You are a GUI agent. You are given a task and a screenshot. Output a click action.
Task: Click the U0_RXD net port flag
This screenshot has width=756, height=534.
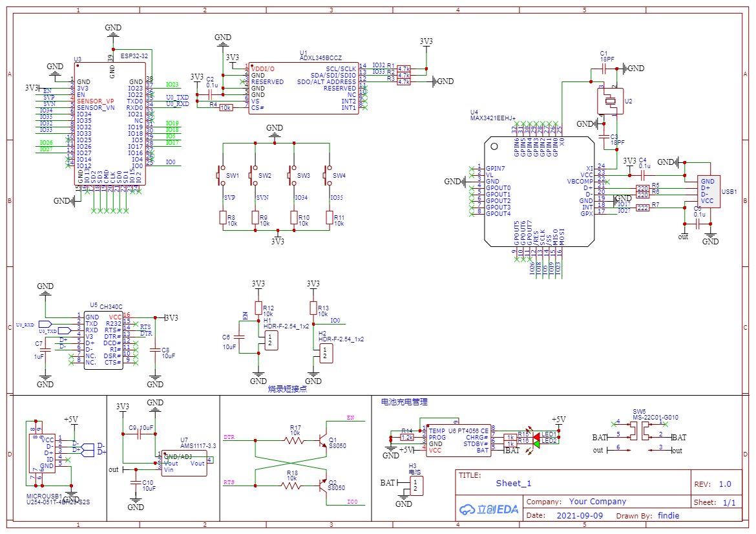click(x=45, y=324)
